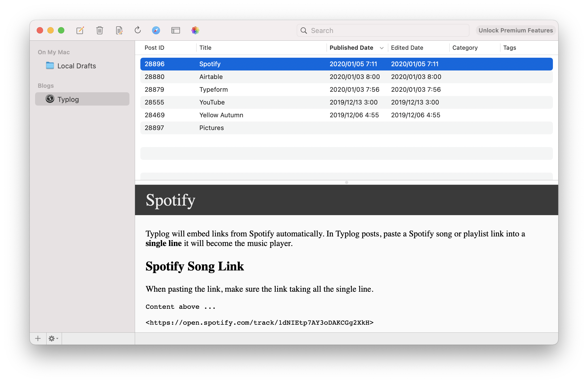Click the edit document icon
This screenshot has width=588, height=384.
pyautogui.click(x=119, y=30)
